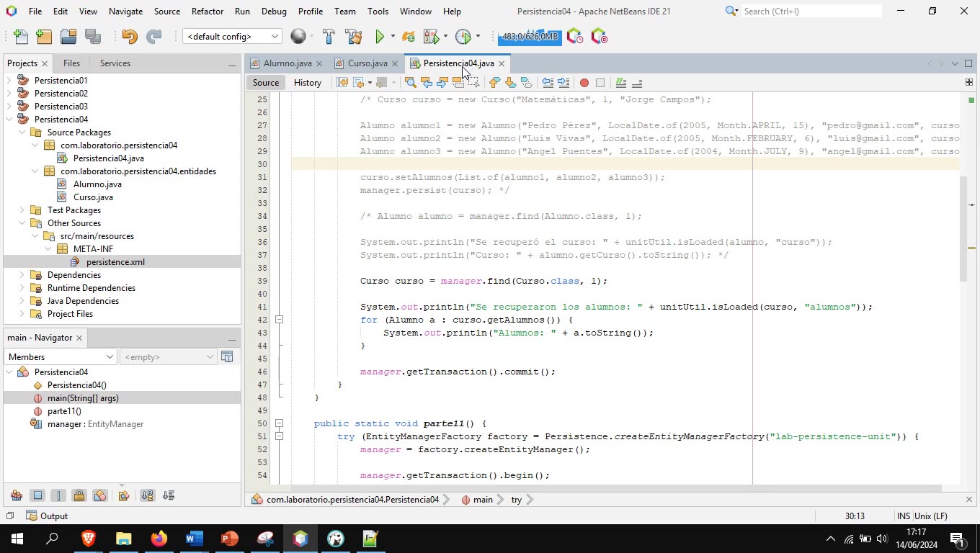This screenshot has height=553, width=980.
Task: Click the Undo icon in the toolbar
Action: click(130, 36)
